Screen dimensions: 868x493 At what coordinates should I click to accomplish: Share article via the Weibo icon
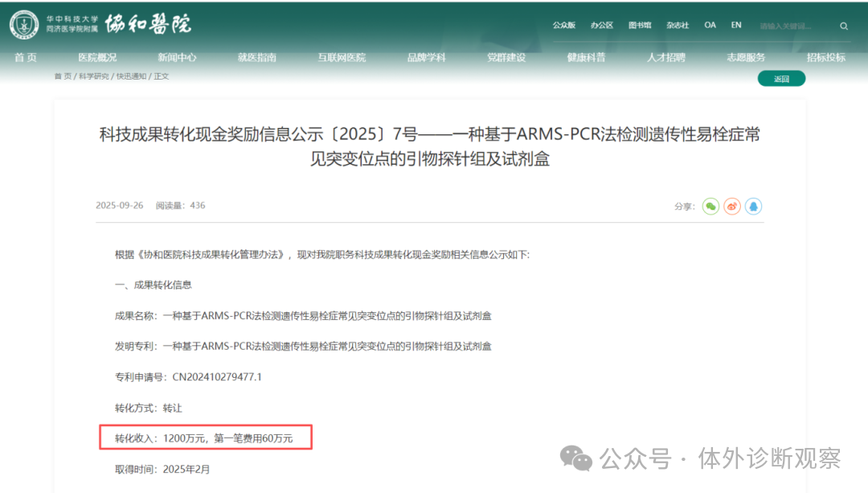731,207
